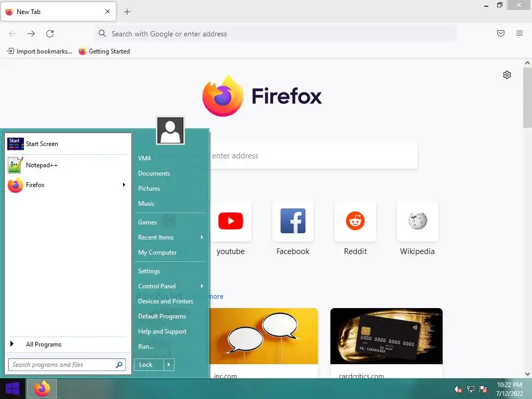Click the muted volume tray icon
Viewport: 532px width, 399px height.
(x=458, y=389)
